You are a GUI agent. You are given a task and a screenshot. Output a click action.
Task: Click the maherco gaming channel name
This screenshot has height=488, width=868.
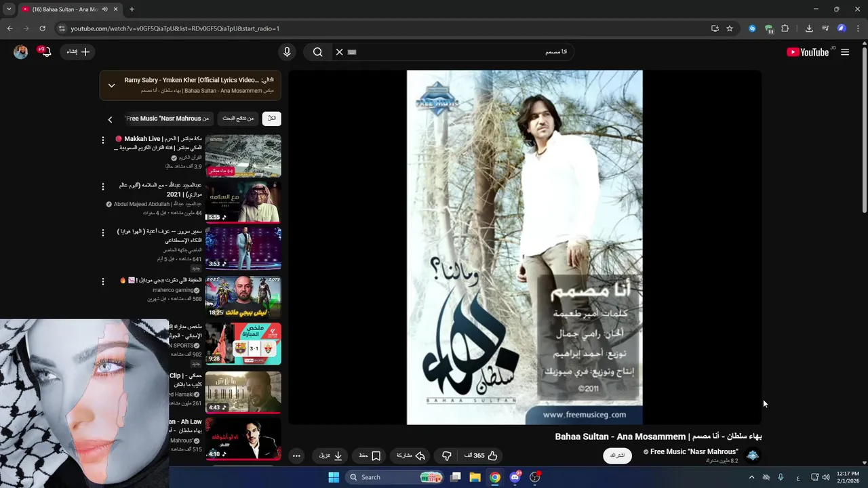tap(174, 290)
